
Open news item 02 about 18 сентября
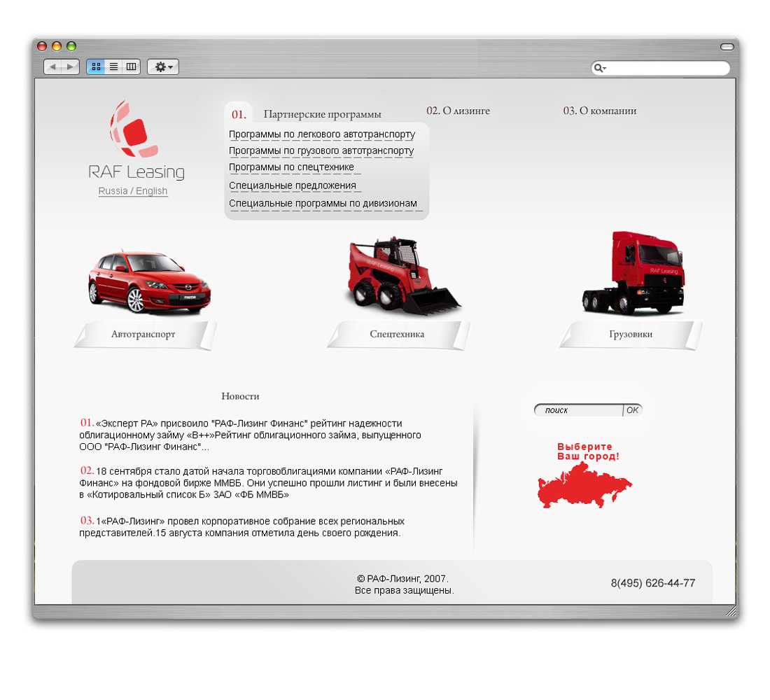269,482
